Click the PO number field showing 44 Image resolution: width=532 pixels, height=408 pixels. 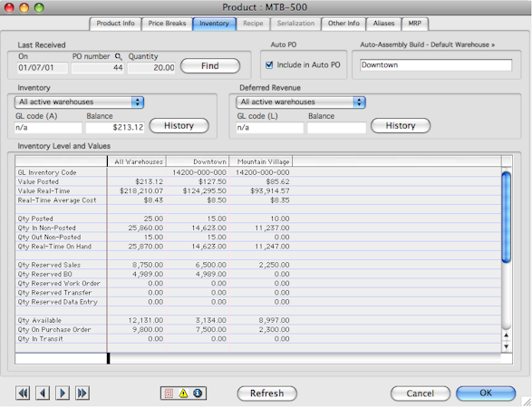[98, 68]
